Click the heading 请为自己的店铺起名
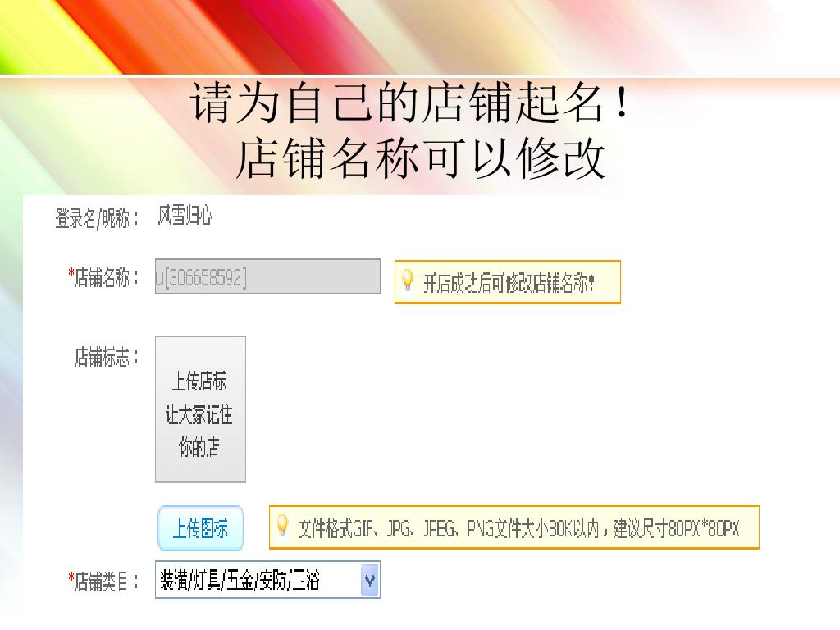 [x=410, y=103]
